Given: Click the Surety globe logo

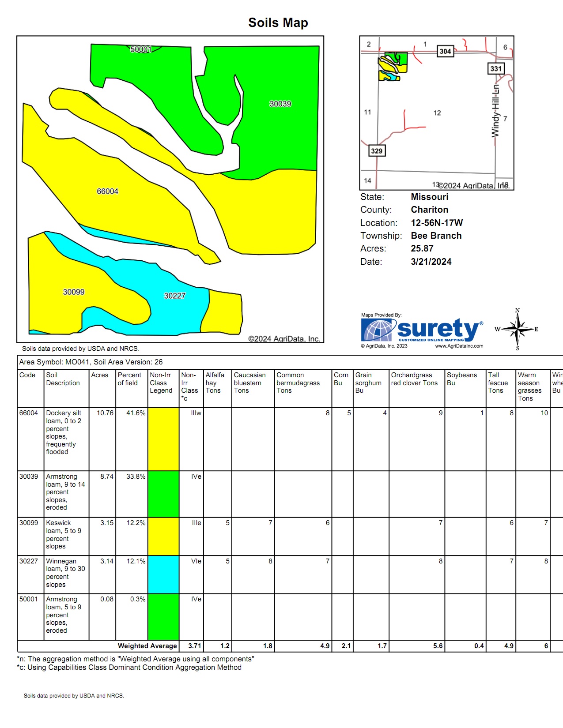Looking at the screenshot, I should click(x=377, y=330).
